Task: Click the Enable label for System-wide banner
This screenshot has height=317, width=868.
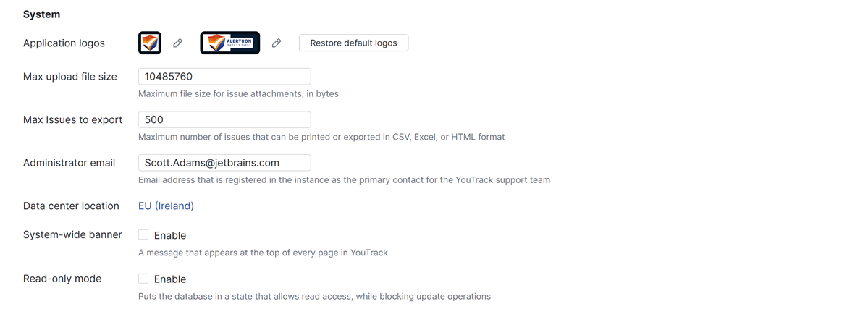Action: coord(170,236)
